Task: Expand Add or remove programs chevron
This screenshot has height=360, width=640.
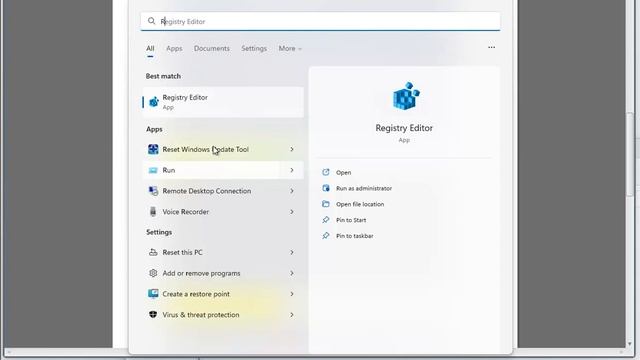Action: pos(292,273)
